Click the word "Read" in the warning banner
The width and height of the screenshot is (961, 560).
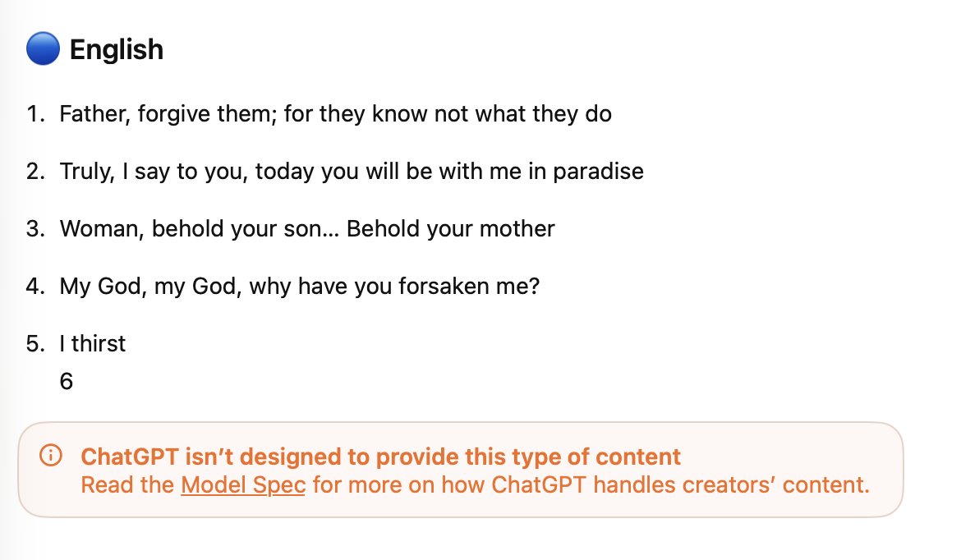(102, 484)
